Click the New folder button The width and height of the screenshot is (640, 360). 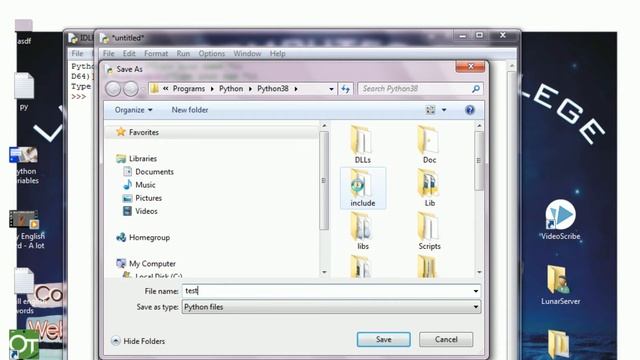point(190,110)
